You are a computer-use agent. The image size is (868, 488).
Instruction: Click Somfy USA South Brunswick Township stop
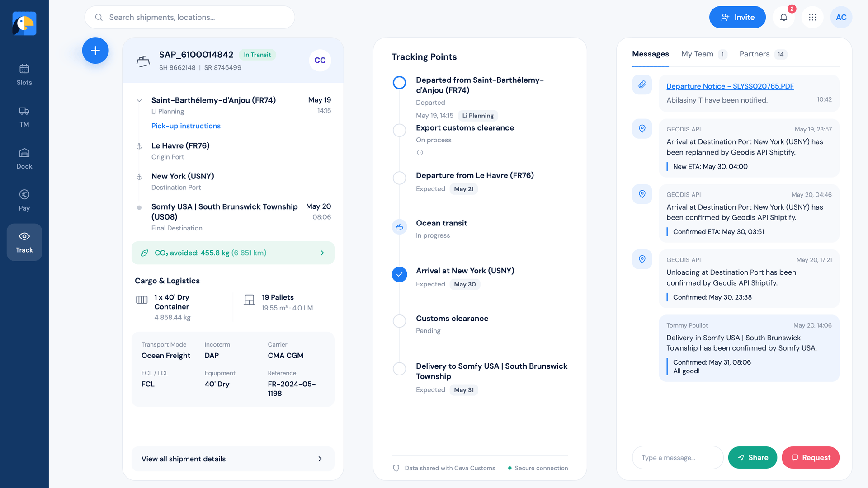point(234,218)
